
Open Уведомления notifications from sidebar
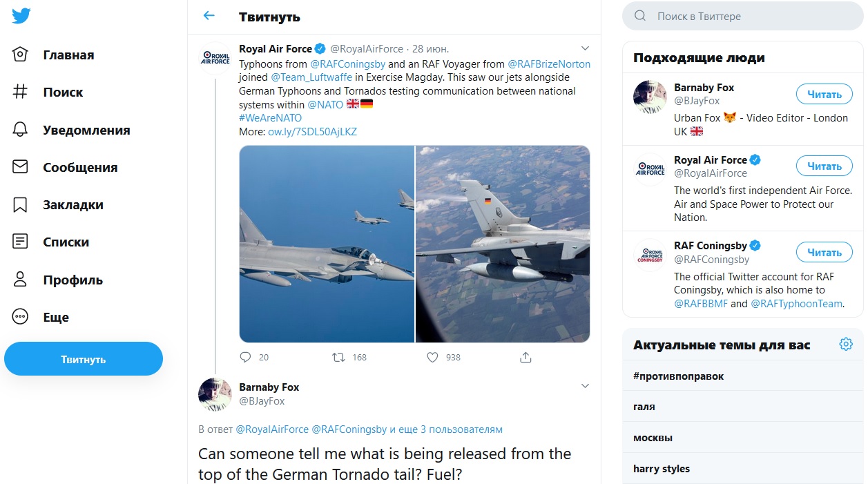click(x=86, y=130)
